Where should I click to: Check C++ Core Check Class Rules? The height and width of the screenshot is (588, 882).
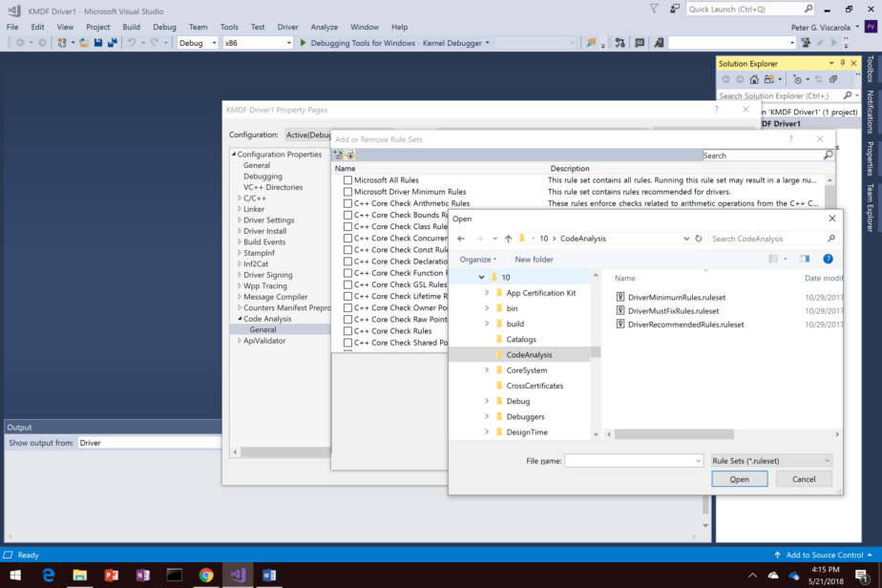pos(347,225)
